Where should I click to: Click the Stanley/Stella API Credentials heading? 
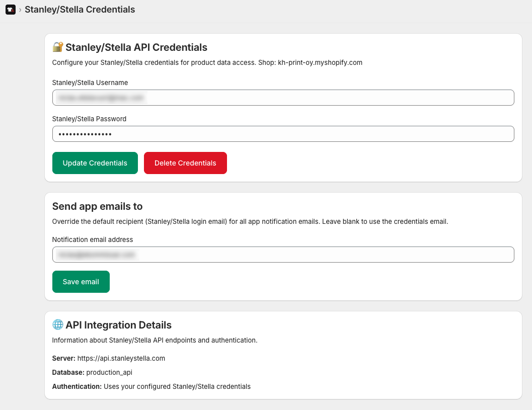(136, 47)
